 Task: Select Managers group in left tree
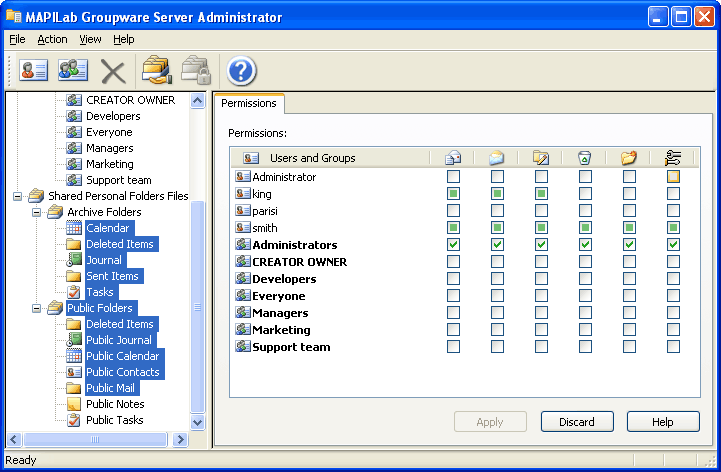(109, 148)
